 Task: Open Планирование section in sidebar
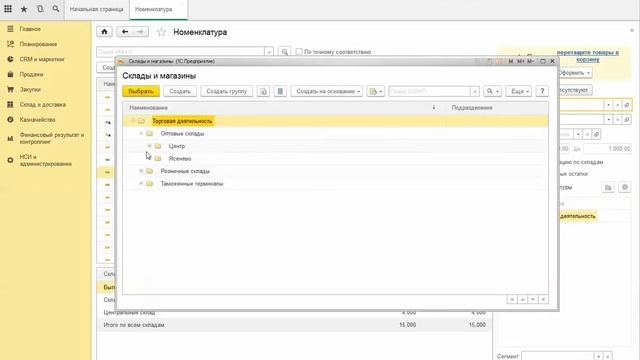(38, 44)
